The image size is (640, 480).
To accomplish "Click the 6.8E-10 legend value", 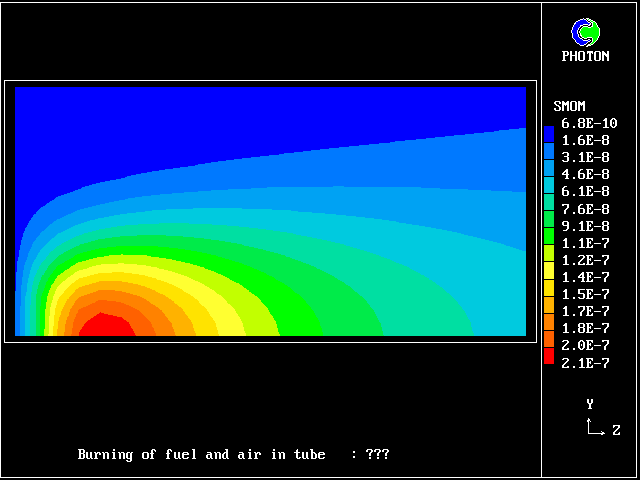I will pos(588,123).
